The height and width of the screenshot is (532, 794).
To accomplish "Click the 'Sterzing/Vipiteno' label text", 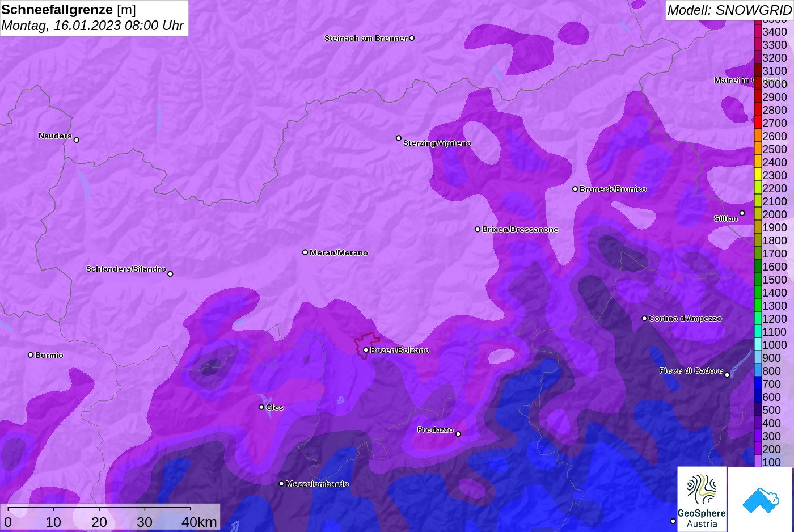I will 437,143.
